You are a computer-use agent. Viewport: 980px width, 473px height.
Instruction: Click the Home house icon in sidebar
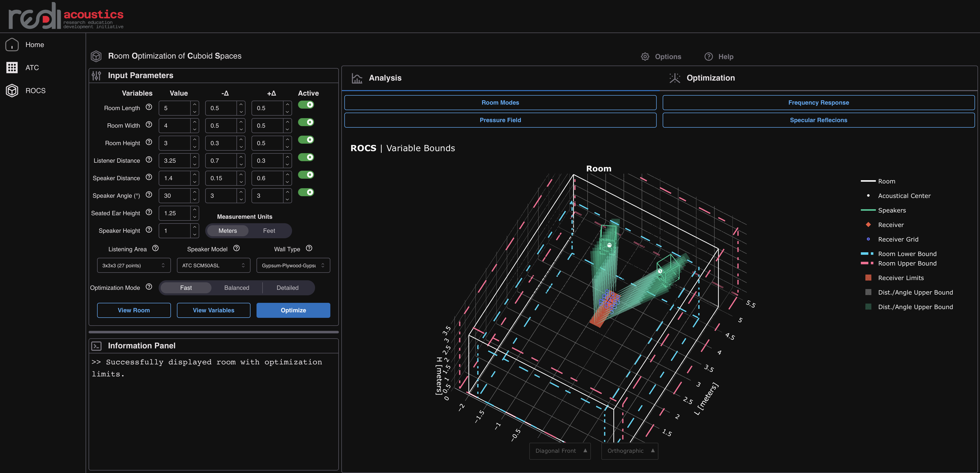(12, 45)
